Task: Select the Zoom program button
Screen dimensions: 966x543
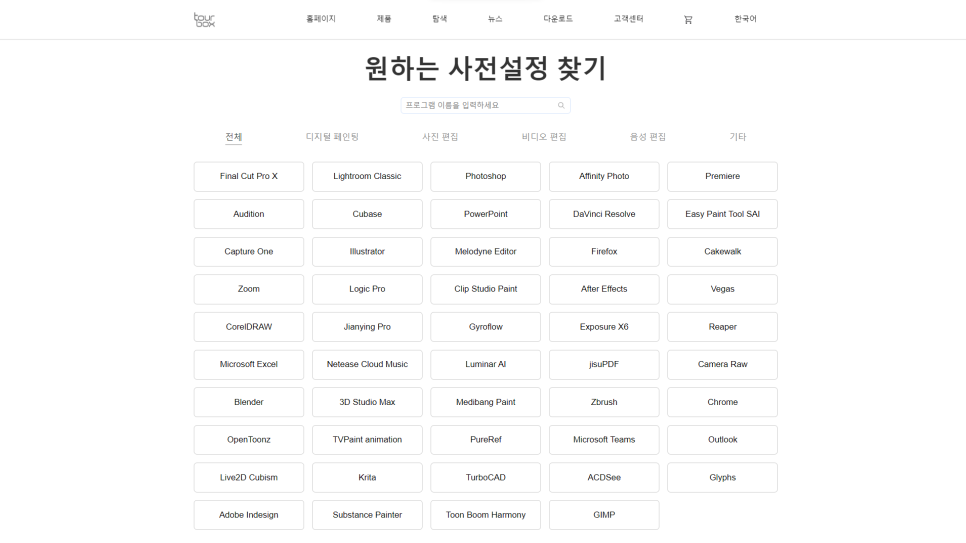Action: coord(249,290)
